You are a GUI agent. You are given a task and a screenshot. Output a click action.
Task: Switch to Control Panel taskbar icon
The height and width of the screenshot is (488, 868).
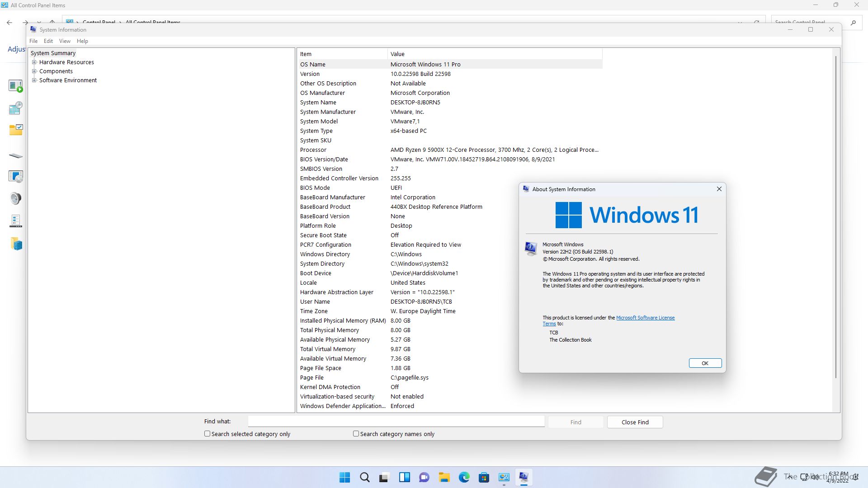coord(504,477)
